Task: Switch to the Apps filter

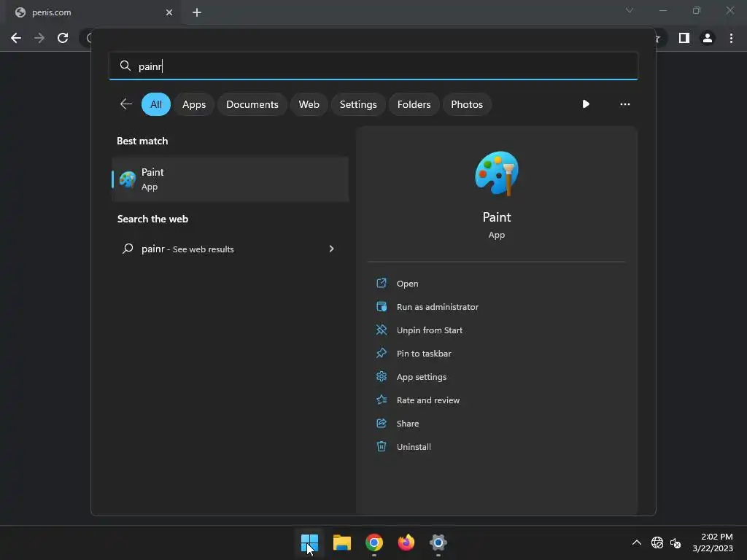Action: click(194, 104)
